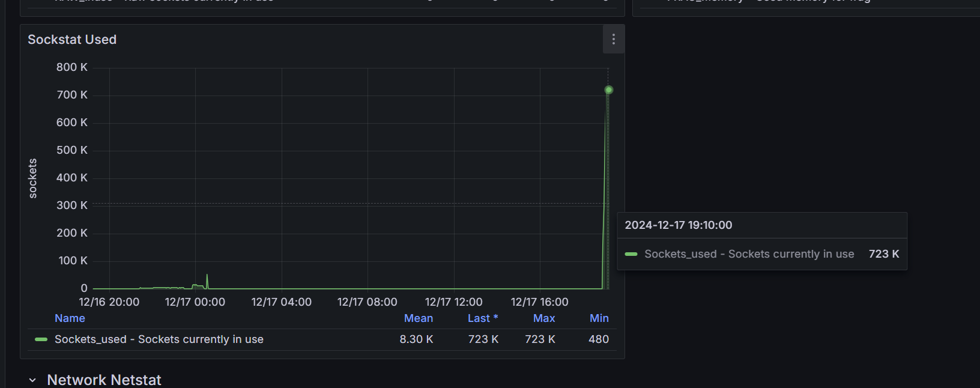Sort legend by Mean column
The image size is (980, 388).
[x=418, y=318]
